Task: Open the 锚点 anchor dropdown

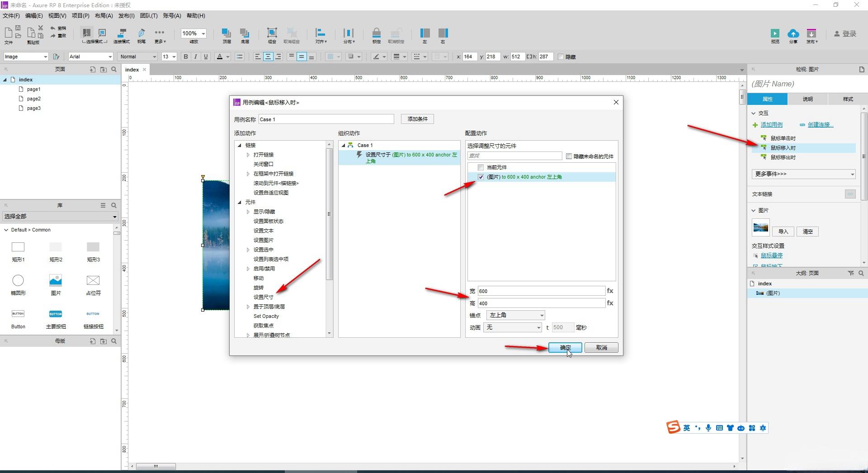Action: (x=515, y=315)
